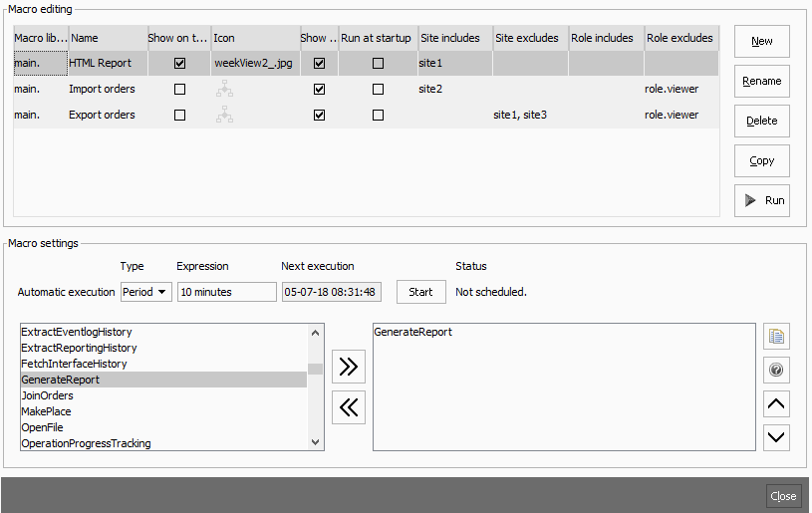Select OpenFile in the function list
This screenshot has height=513, width=812.
[42, 427]
